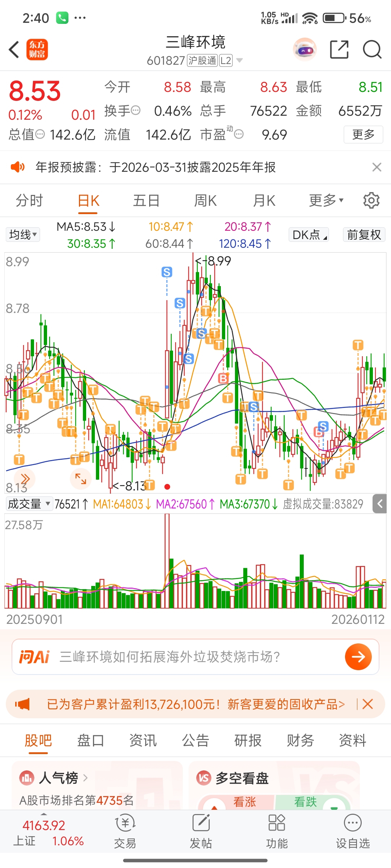Switch to 五日 chart tab
The width and height of the screenshot is (391, 868).
(146, 200)
